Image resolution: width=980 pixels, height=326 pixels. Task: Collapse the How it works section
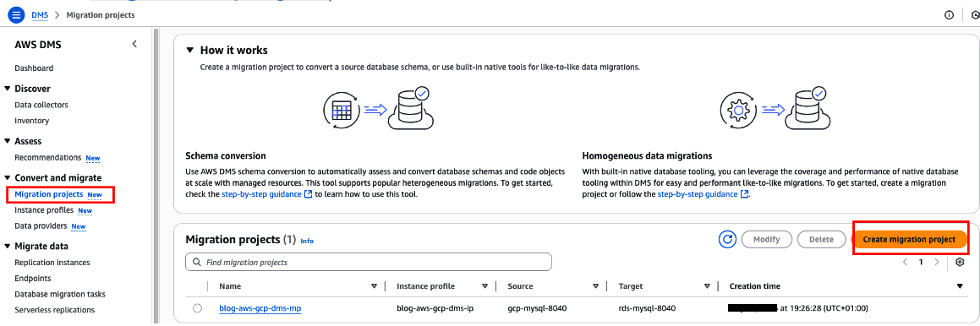tap(189, 50)
